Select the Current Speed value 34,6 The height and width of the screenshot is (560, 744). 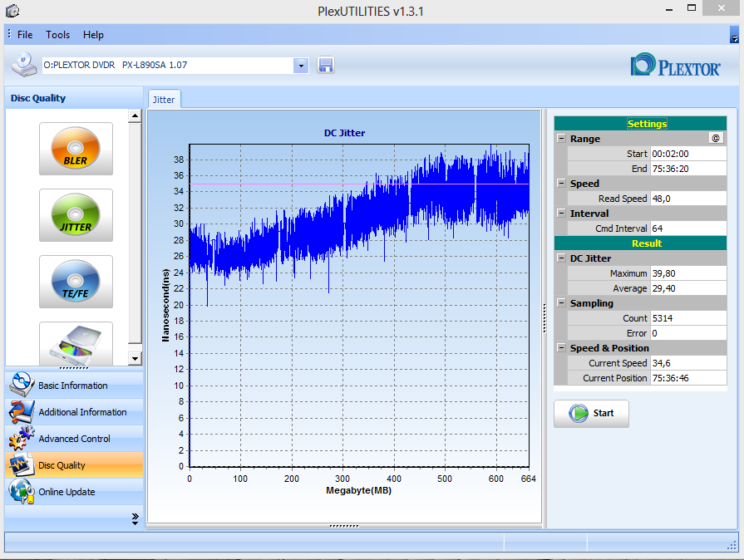[x=688, y=363]
